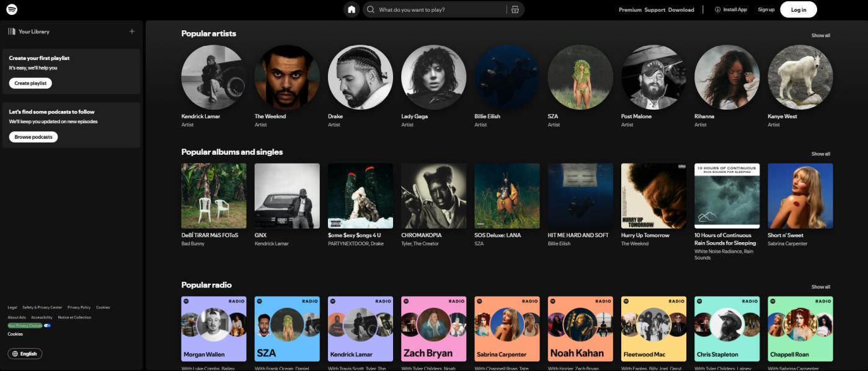Open the Legal footer link
Image resolution: width=868 pixels, height=371 pixels.
12,307
